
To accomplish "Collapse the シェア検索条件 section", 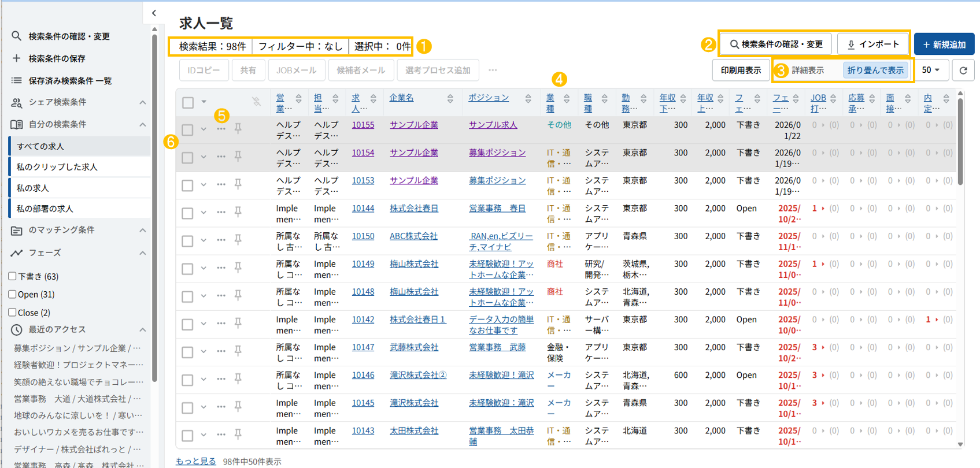I will coord(142,102).
